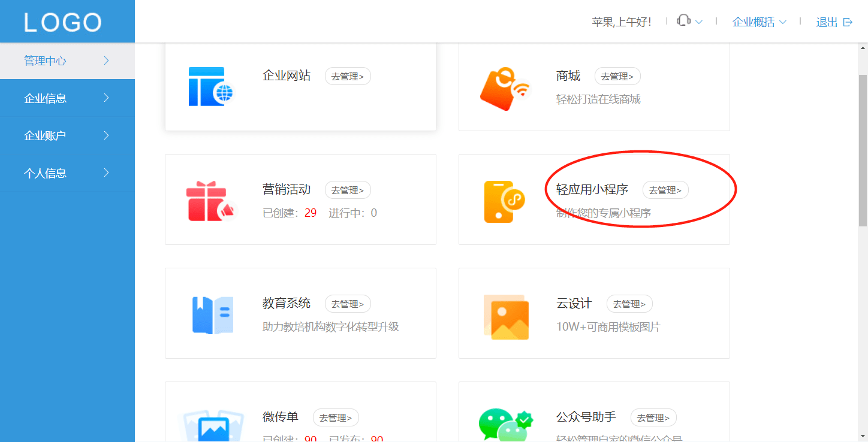This screenshot has width=868, height=442.
Task: Open the customer service headset dropdown
Action: coord(689,22)
